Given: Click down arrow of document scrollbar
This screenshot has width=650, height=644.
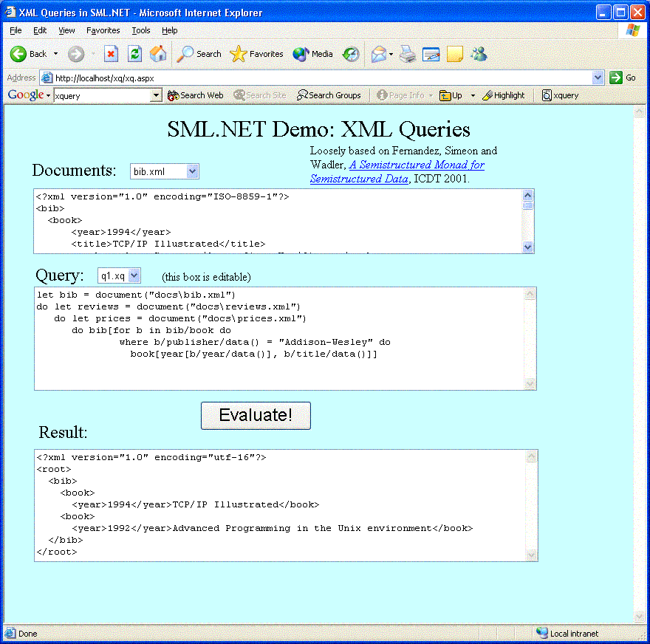Looking at the screenshot, I should 527,247.
